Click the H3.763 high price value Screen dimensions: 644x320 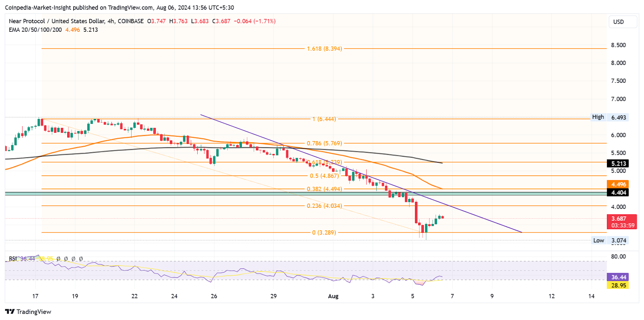178,21
